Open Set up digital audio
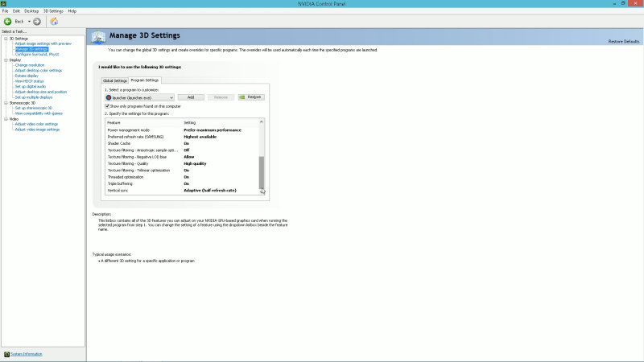644x362 pixels. [x=31, y=87]
